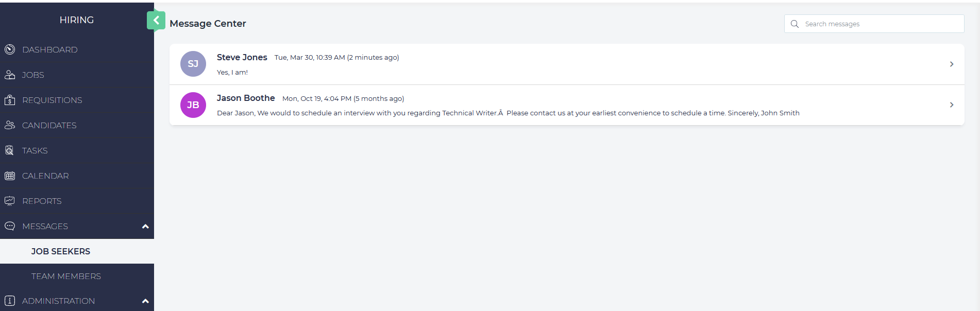Click the Tasks icon in sidebar
Image resolution: width=980 pixels, height=311 pixels.
pos(10,150)
